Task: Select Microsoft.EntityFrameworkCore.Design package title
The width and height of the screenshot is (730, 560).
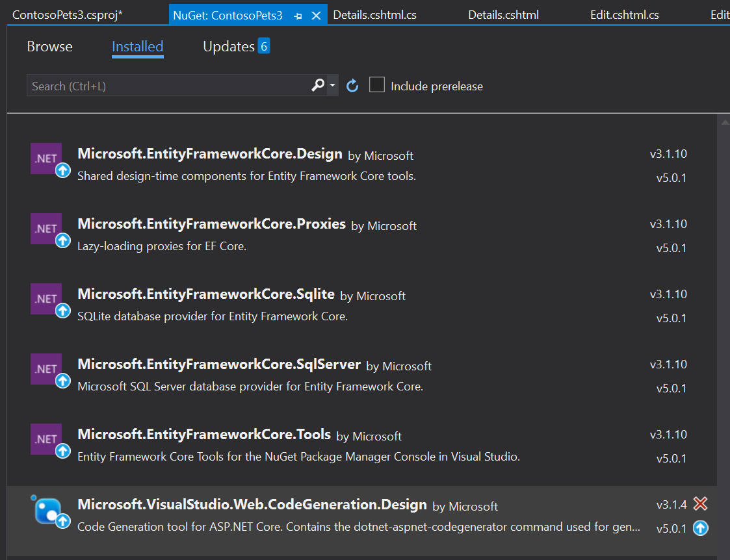Action: 210,154
